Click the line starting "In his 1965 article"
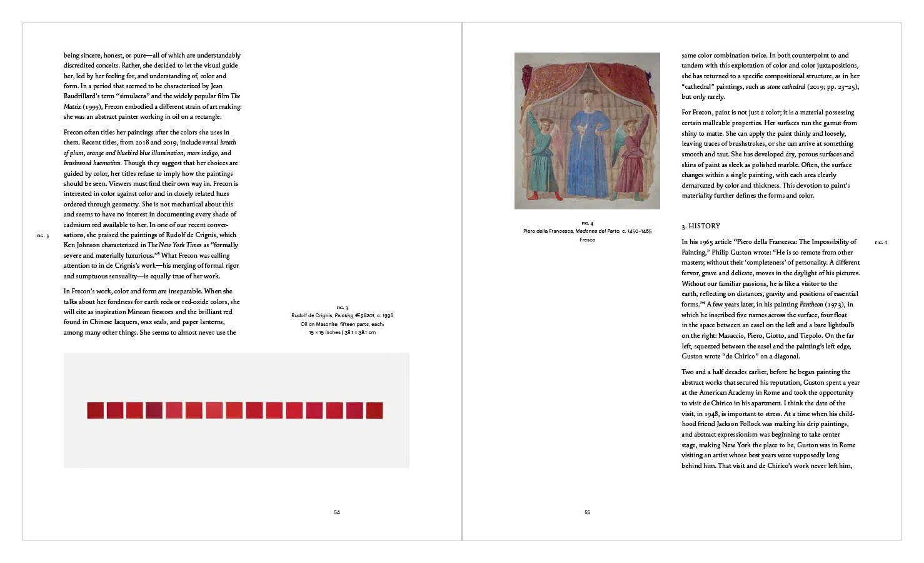 (x=769, y=241)
